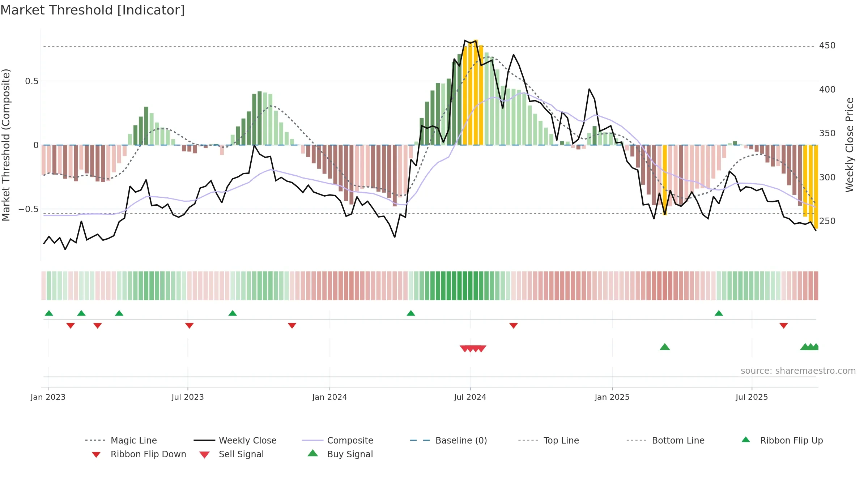Toggle Ribbon Flip Down legend entry

(x=139, y=454)
